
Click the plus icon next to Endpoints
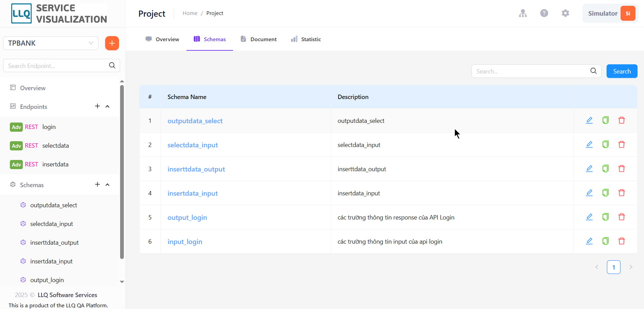97,106
